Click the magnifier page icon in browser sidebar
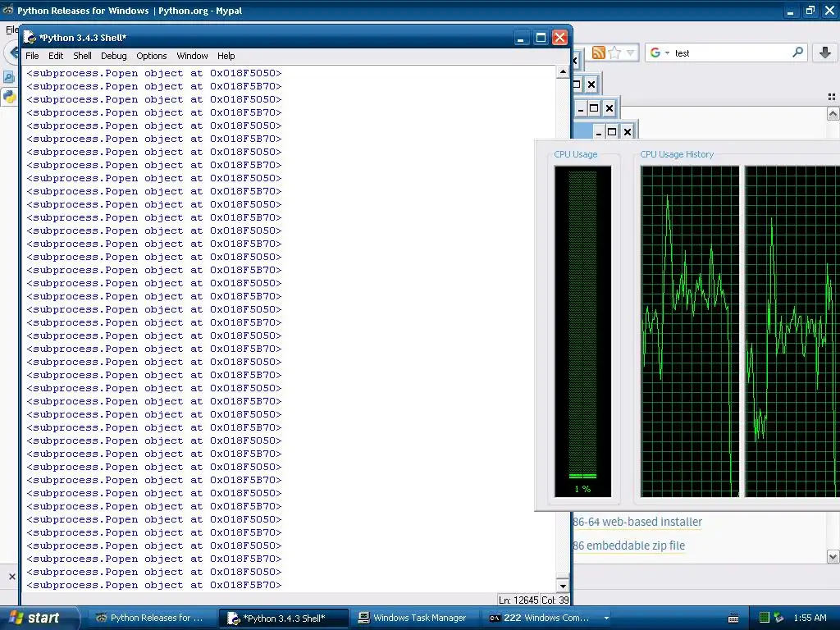840x630 pixels. [x=8, y=77]
